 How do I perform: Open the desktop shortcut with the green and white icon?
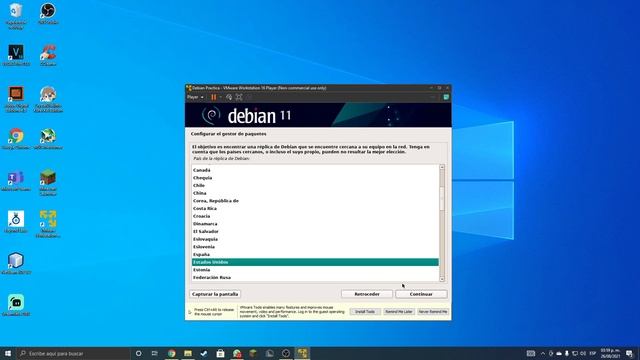coord(48,139)
